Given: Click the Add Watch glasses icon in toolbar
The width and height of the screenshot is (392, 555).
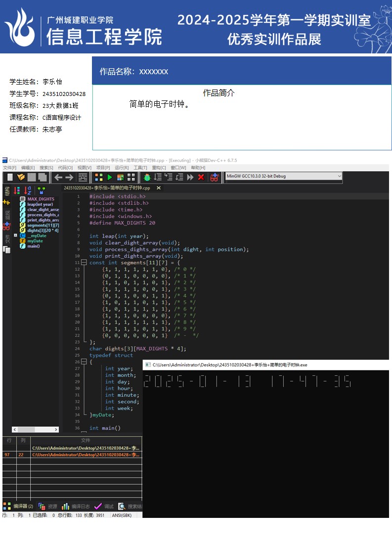Looking at the screenshot, I should [x=214, y=177].
